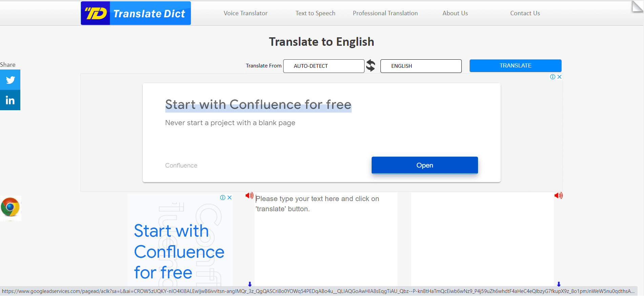Focus the source text input area
The height and width of the screenshot is (296, 644).
click(326, 239)
